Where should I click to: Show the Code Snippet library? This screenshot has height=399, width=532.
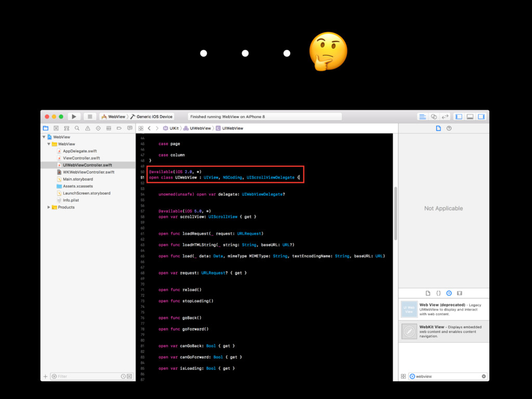click(x=438, y=293)
